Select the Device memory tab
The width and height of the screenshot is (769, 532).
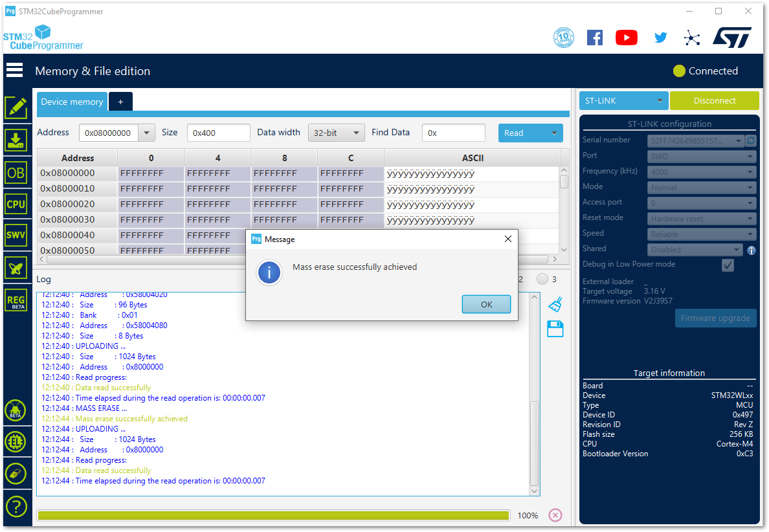[72, 102]
